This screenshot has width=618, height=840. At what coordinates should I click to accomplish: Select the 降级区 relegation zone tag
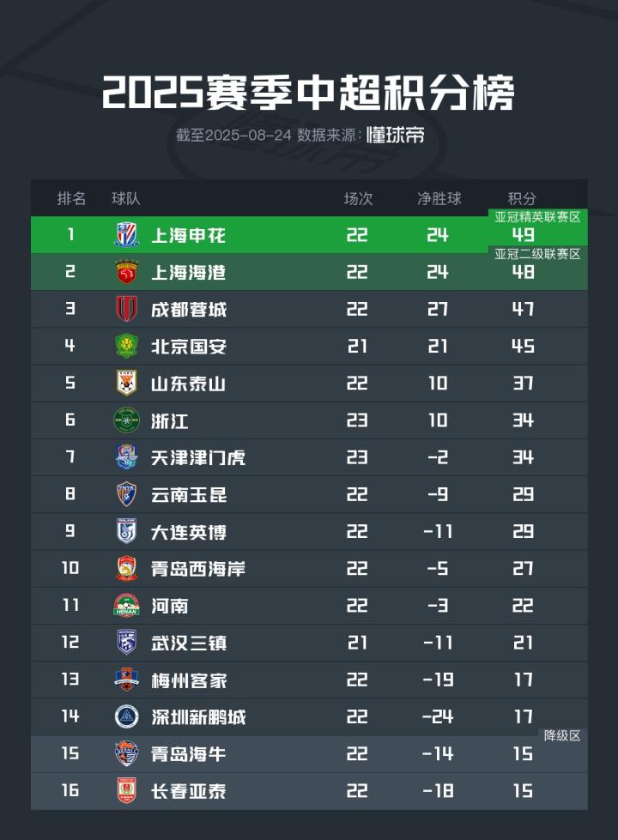(562, 735)
